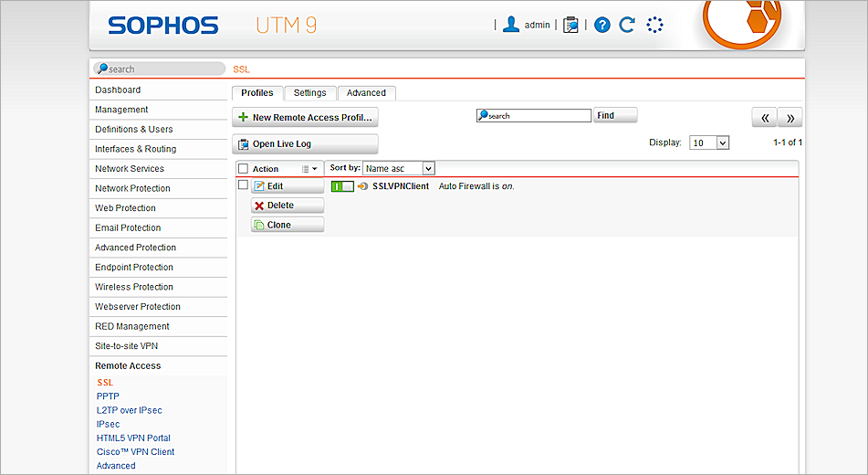Click the admin username text
The width and height of the screenshot is (868, 475).
[x=537, y=25]
